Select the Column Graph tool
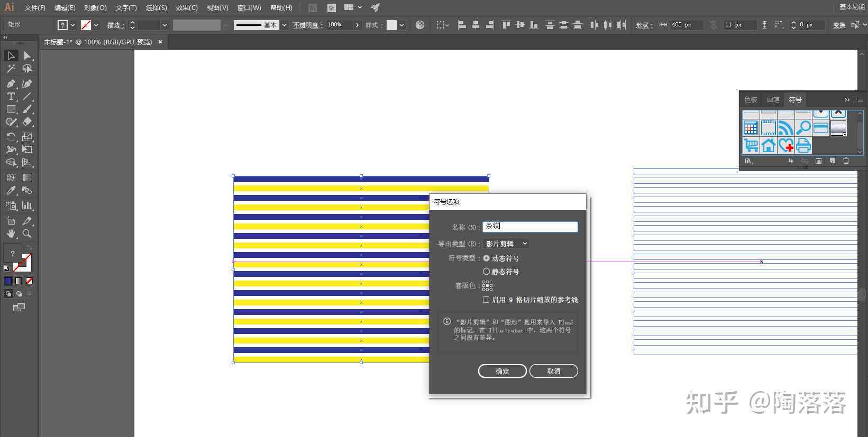This screenshot has height=437, width=868. (28, 206)
